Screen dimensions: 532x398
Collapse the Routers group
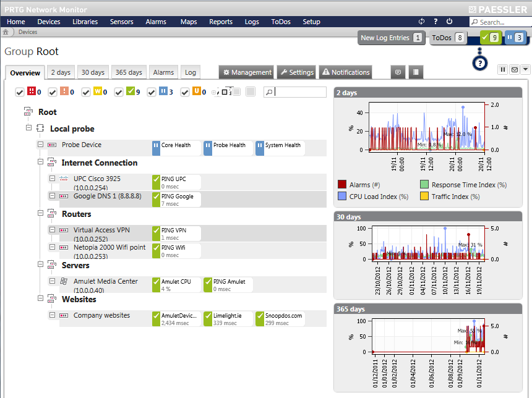(40, 213)
